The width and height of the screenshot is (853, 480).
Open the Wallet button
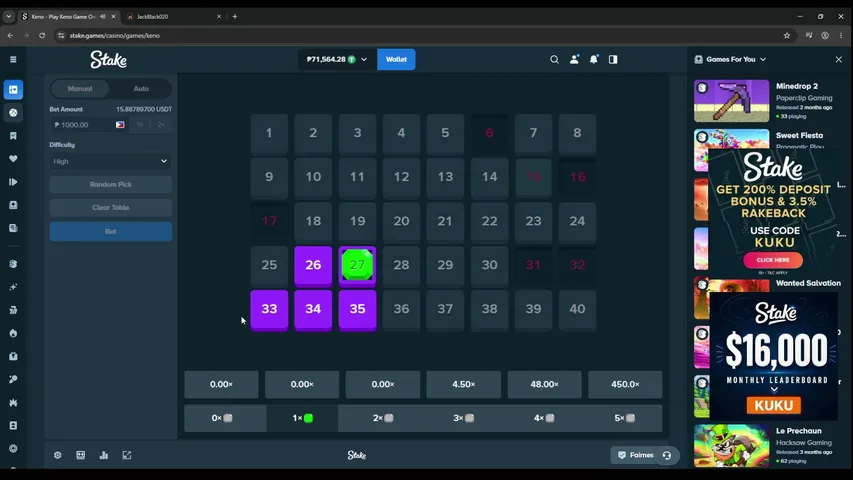[x=396, y=59]
